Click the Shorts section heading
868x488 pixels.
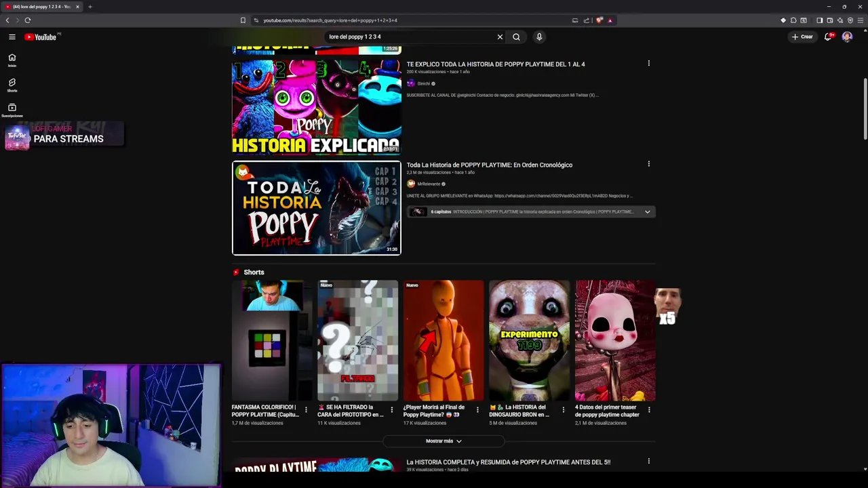point(254,272)
